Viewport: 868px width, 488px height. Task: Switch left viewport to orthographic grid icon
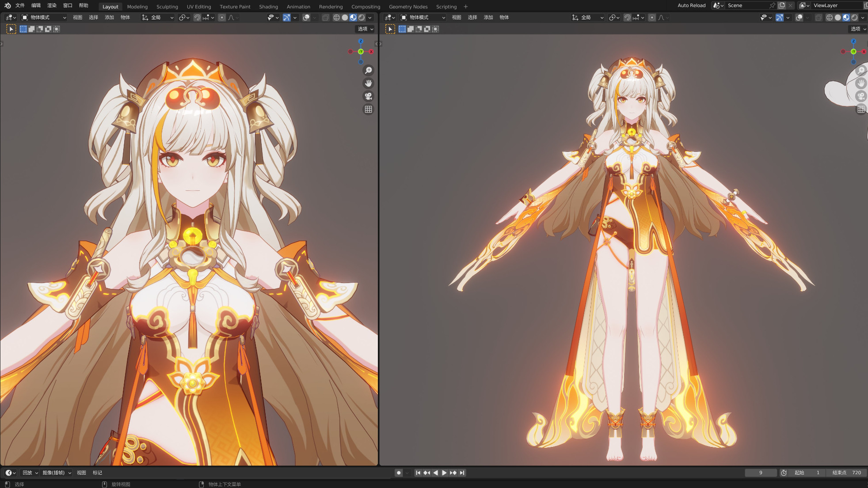point(368,109)
